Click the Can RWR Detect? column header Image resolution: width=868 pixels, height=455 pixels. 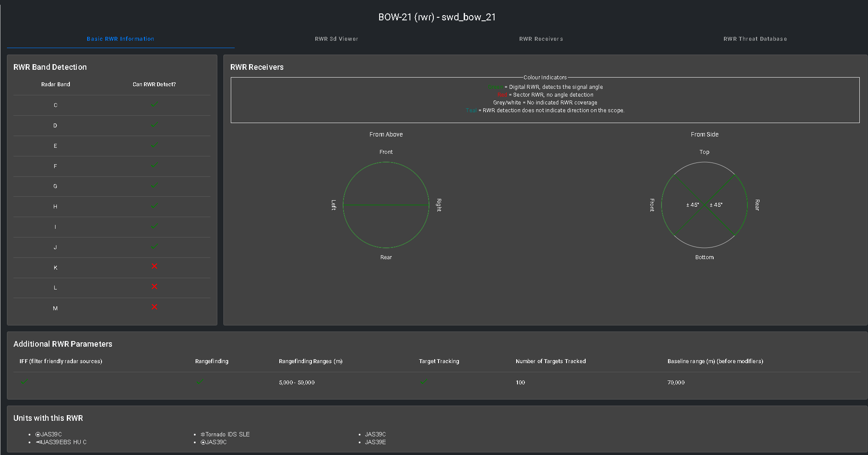[154, 84]
